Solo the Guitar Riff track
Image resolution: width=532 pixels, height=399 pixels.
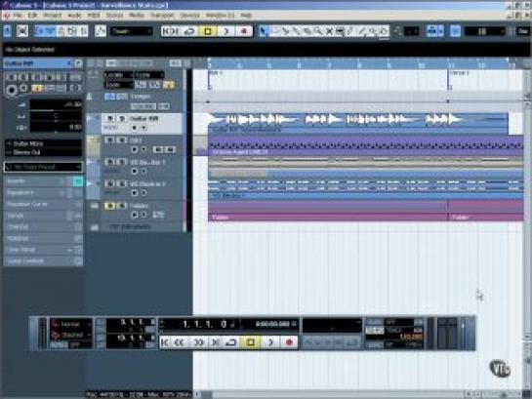[x=122, y=119]
